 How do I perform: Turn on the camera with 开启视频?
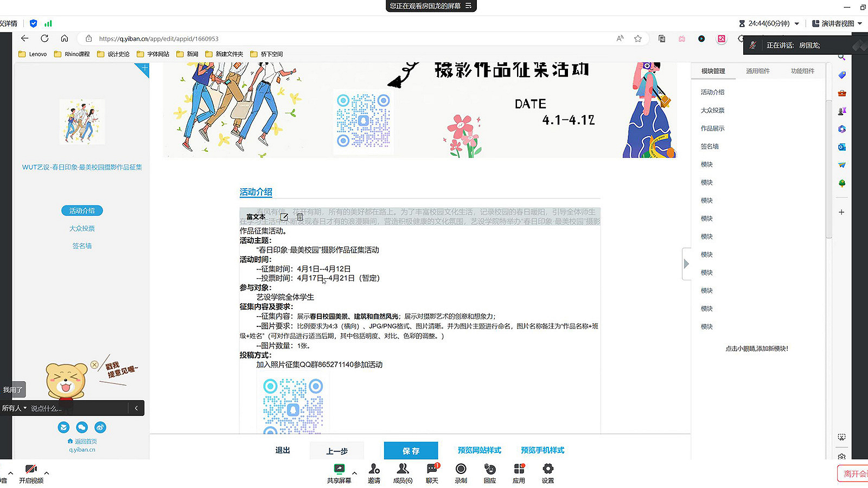[31, 473]
